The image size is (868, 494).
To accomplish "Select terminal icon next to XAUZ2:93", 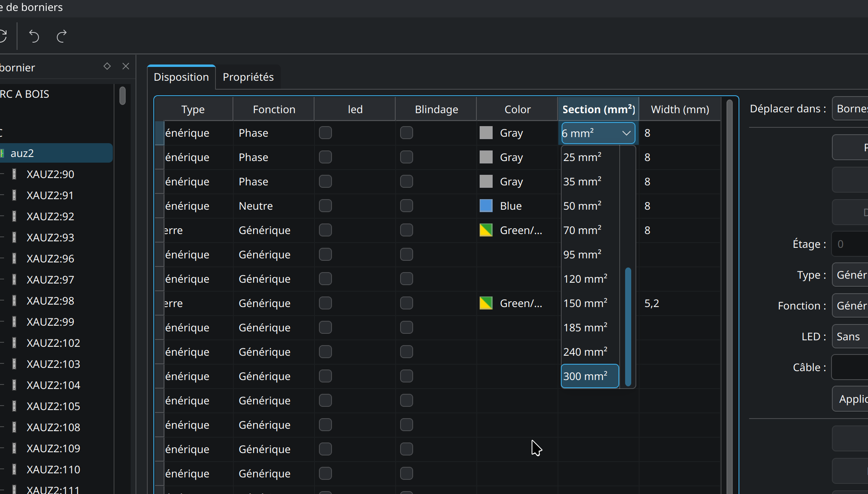I will tap(15, 237).
